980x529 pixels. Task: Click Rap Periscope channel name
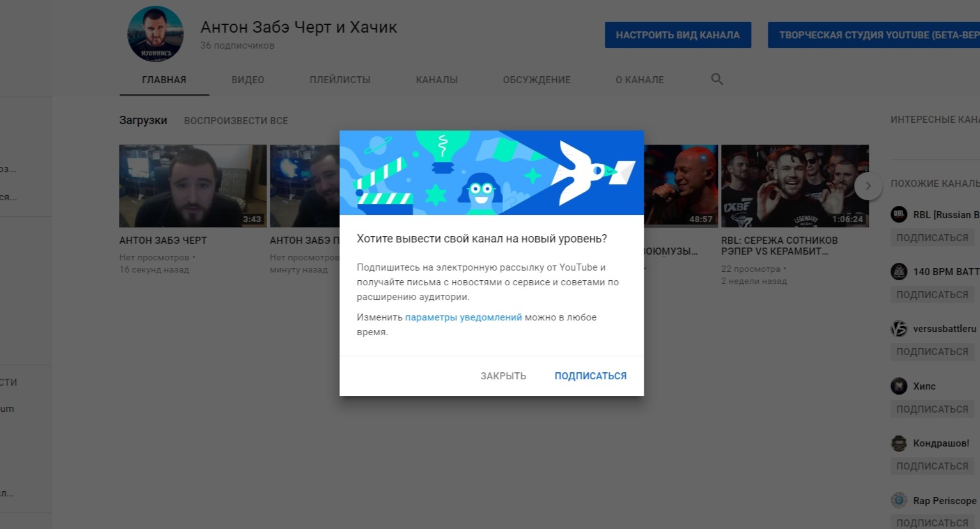[x=945, y=501]
